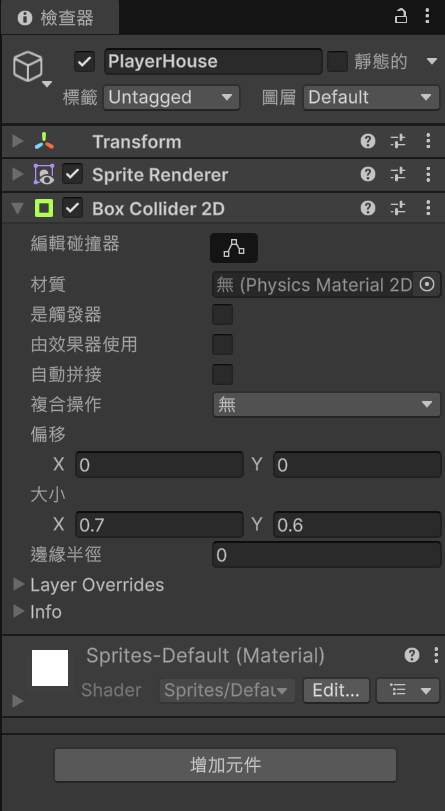The image size is (445, 811).
Task: Open Sprites-Default material help icon
Action: 412,655
